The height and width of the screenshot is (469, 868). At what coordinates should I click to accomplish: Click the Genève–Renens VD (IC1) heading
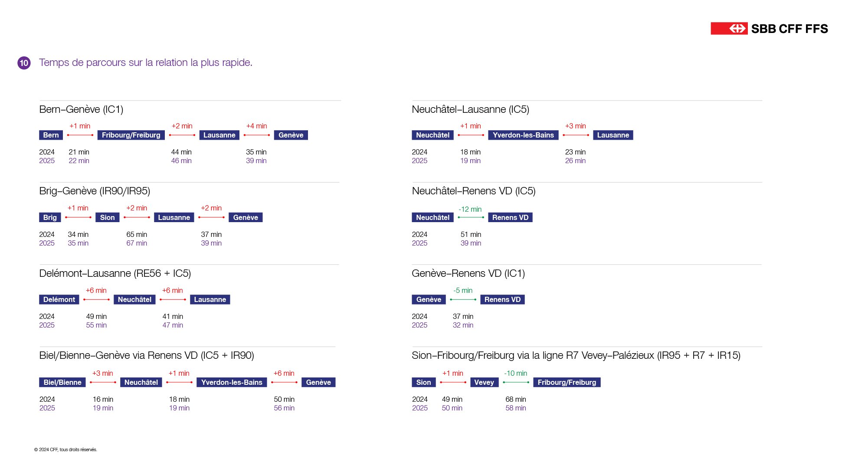[468, 273]
